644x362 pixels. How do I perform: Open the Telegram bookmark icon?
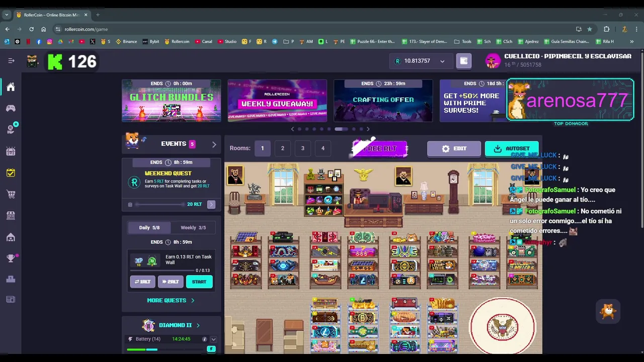(275, 41)
